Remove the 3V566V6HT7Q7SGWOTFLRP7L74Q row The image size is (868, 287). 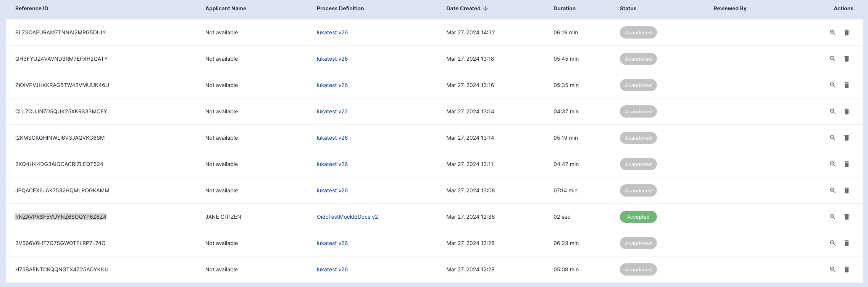846,243
